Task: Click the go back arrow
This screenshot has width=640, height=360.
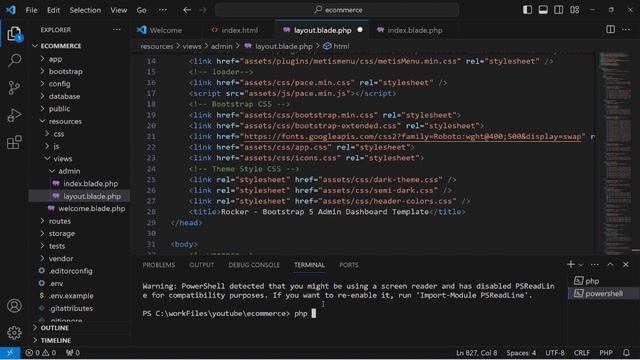Action: click(x=187, y=10)
